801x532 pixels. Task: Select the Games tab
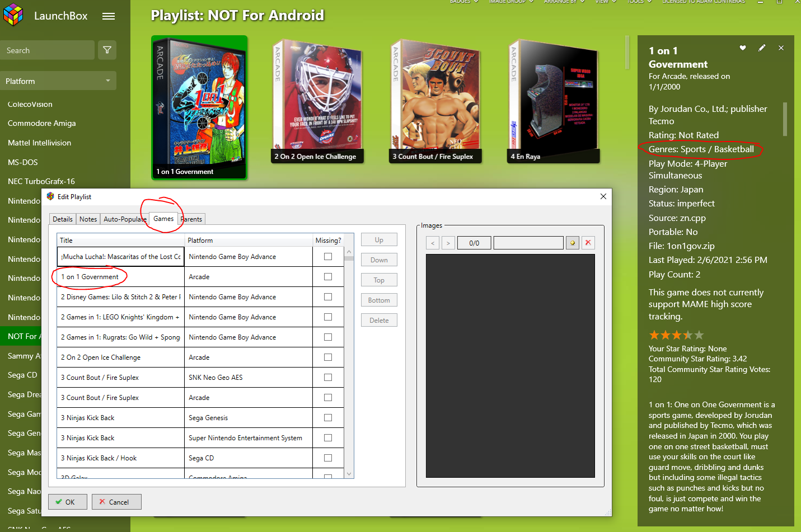click(x=163, y=219)
